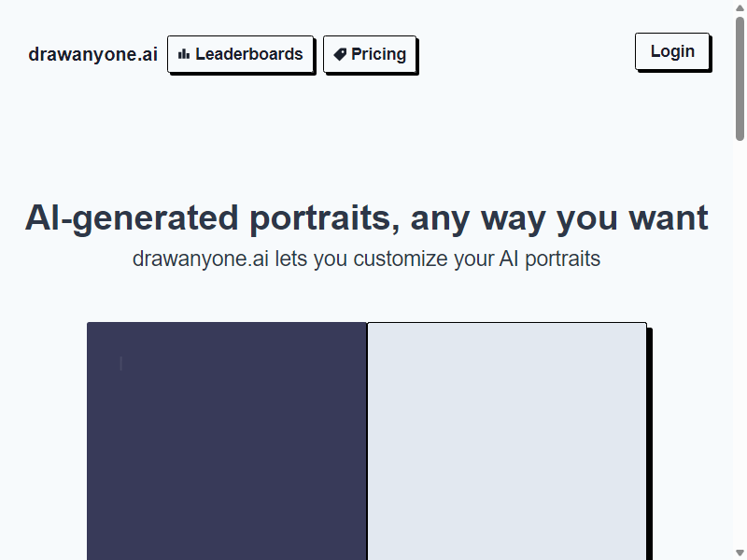Click the vertical scrollbar thumb
The height and width of the screenshot is (560, 747).
click(x=740, y=78)
